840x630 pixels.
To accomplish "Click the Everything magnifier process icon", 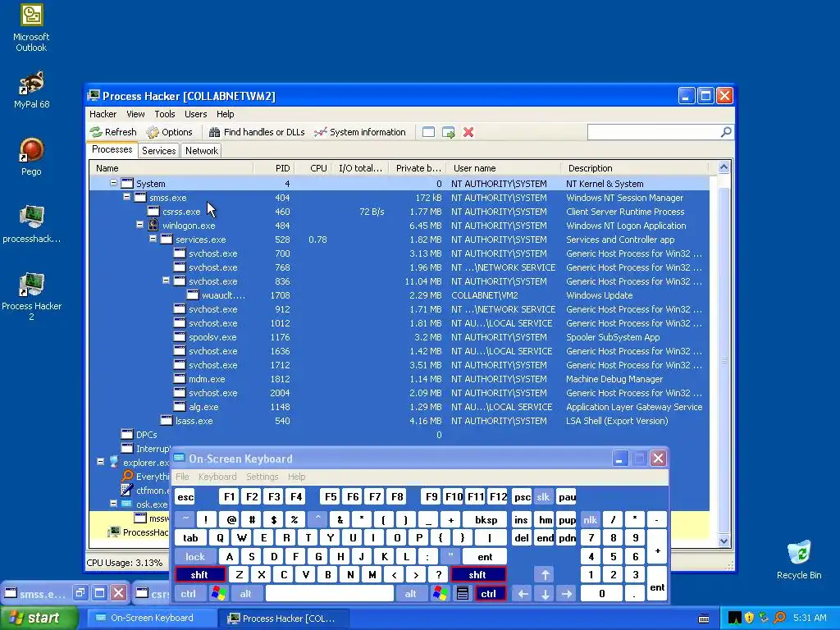I will 127,476.
